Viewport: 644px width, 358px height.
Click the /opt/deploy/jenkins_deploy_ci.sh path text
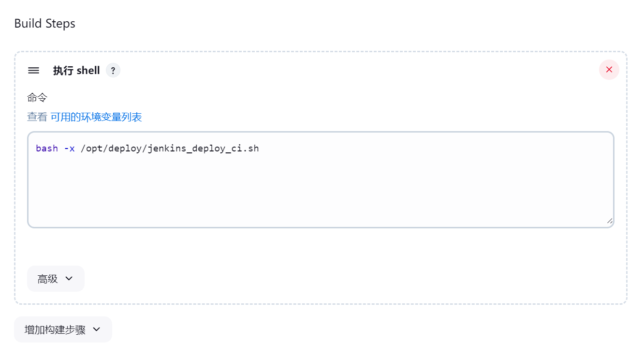tap(170, 149)
